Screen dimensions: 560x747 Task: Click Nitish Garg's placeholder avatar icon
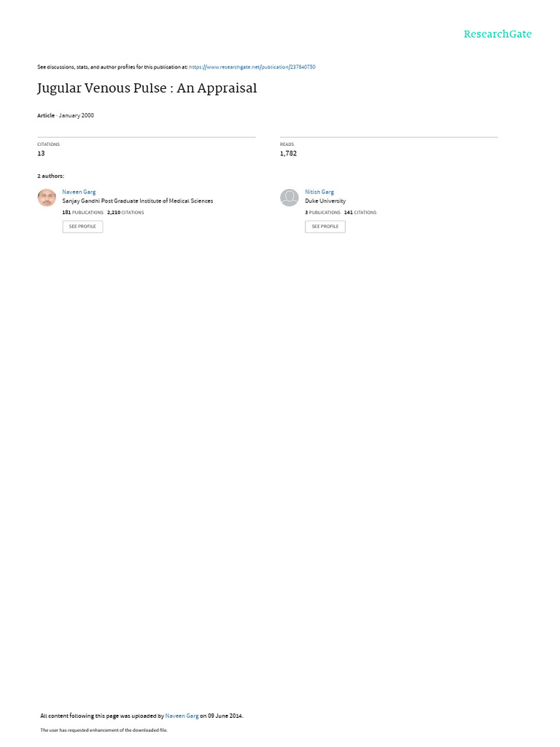pos(289,198)
